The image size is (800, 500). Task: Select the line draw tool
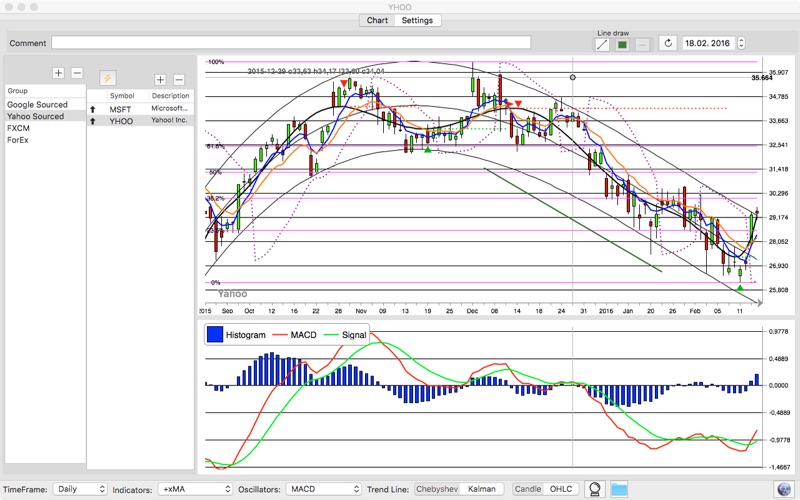[602, 44]
